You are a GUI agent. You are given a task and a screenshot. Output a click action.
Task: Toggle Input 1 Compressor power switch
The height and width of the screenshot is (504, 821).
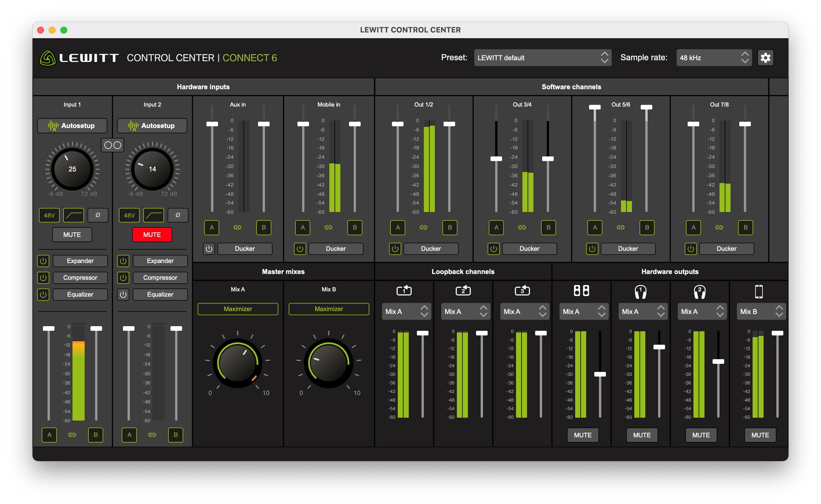click(43, 277)
